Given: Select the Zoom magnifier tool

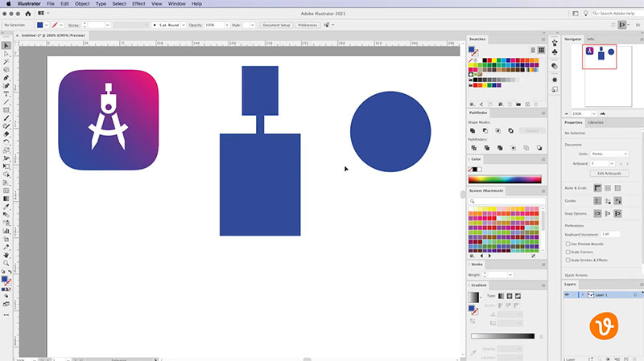Looking at the screenshot, I should (6, 263).
